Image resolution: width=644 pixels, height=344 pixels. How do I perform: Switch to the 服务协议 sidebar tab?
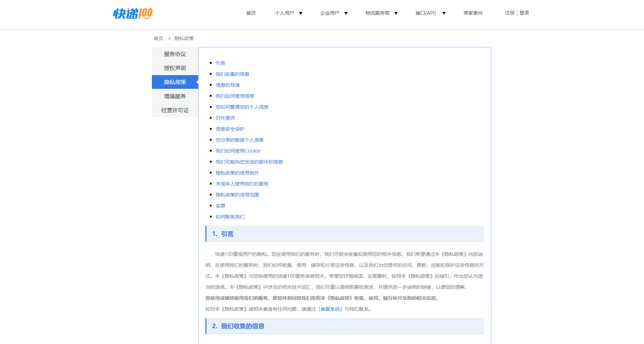175,54
